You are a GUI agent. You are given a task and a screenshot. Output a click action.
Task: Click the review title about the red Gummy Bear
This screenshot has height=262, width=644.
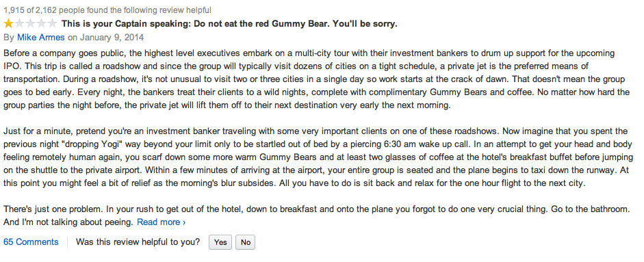tap(229, 24)
